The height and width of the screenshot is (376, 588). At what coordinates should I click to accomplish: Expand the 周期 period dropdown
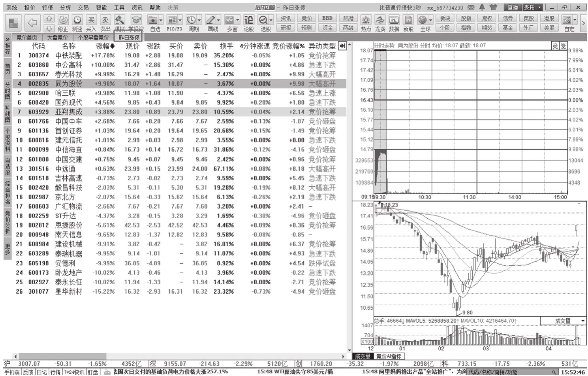pyautogui.click(x=199, y=20)
